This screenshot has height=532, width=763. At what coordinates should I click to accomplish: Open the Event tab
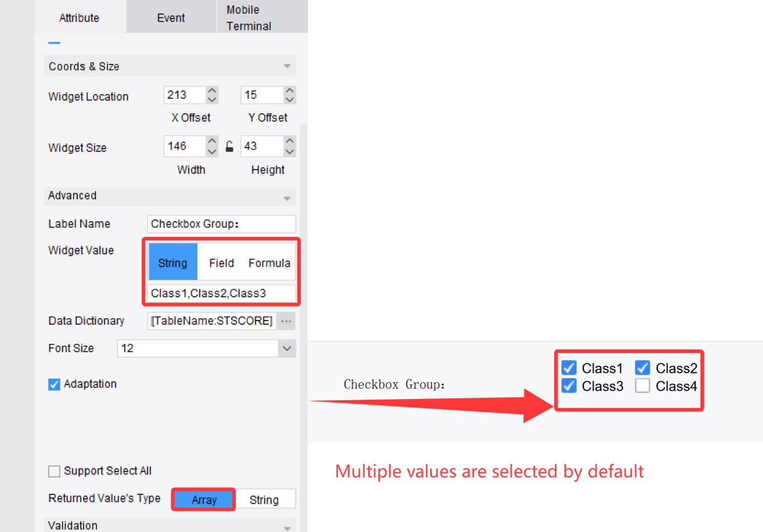tap(171, 17)
